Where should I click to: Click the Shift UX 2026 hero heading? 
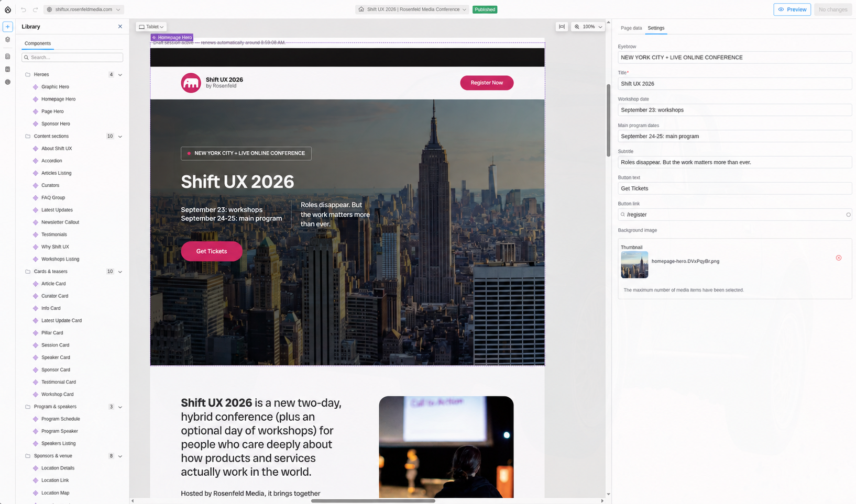click(237, 182)
